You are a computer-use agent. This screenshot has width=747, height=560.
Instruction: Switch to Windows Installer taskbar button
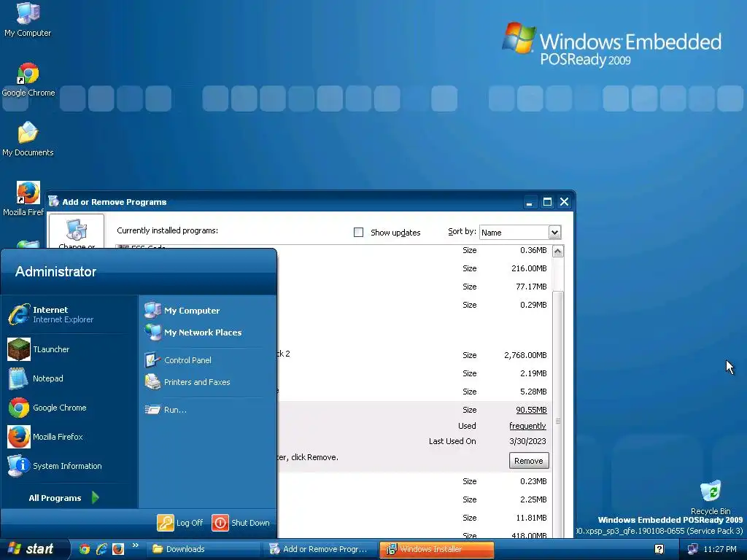coord(437,549)
